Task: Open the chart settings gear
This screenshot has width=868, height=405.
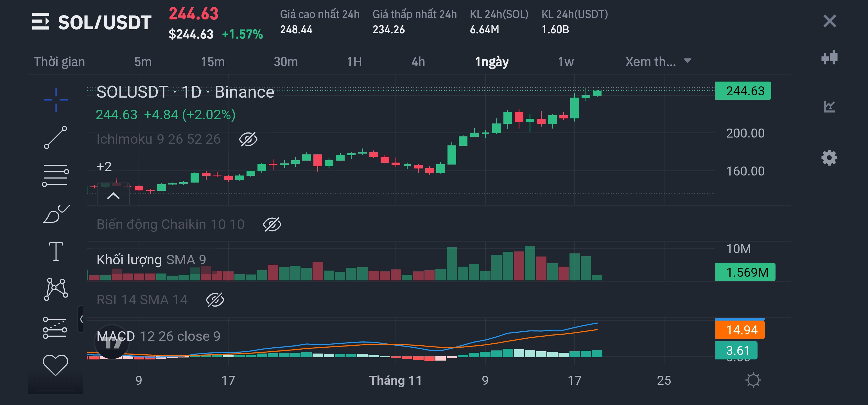Action: [829, 157]
